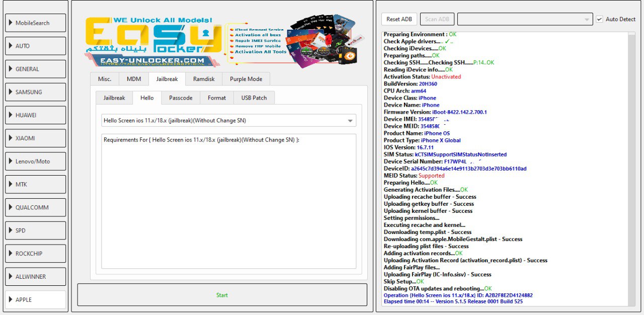644x315 pixels.
Task: Click the 'Setting permissions...' log line
Action: pyautogui.click(x=412, y=218)
